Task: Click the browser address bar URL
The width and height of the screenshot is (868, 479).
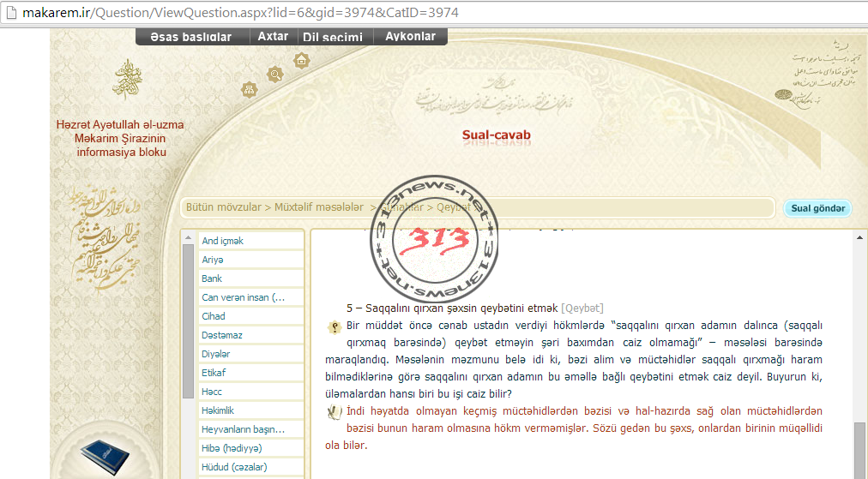Action: coord(240,12)
